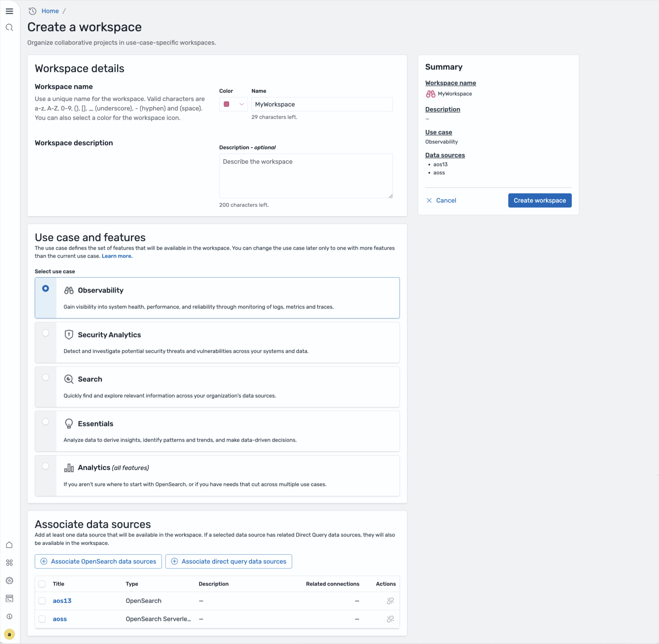659x644 pixels.
Task: Click the Home breadcrumb link
Action: tap(50, 11)
